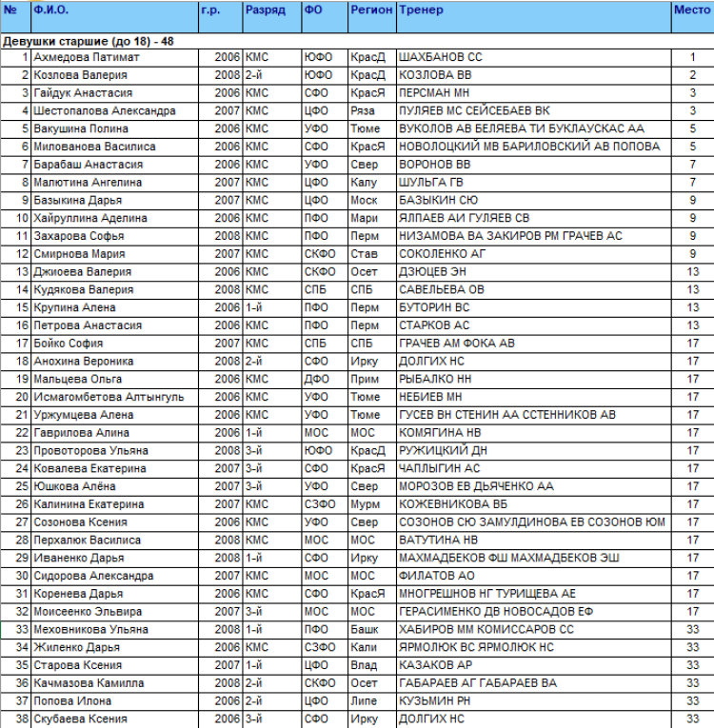
Task: Click the ФО column header
Action: pyautogui.click(x=312, y=10)
